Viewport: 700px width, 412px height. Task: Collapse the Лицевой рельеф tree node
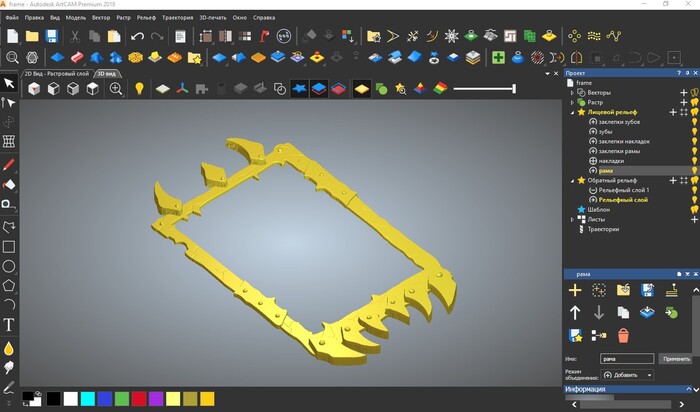pos(572,112)
